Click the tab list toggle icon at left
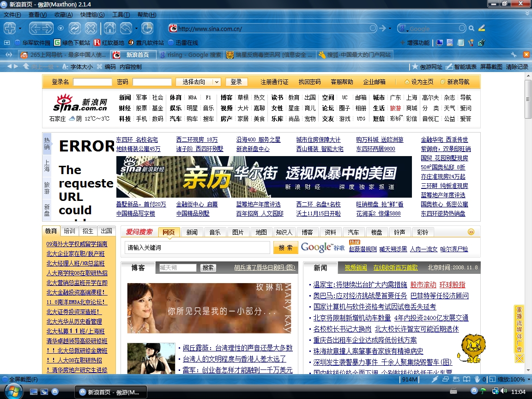 [x=9, y=54]
